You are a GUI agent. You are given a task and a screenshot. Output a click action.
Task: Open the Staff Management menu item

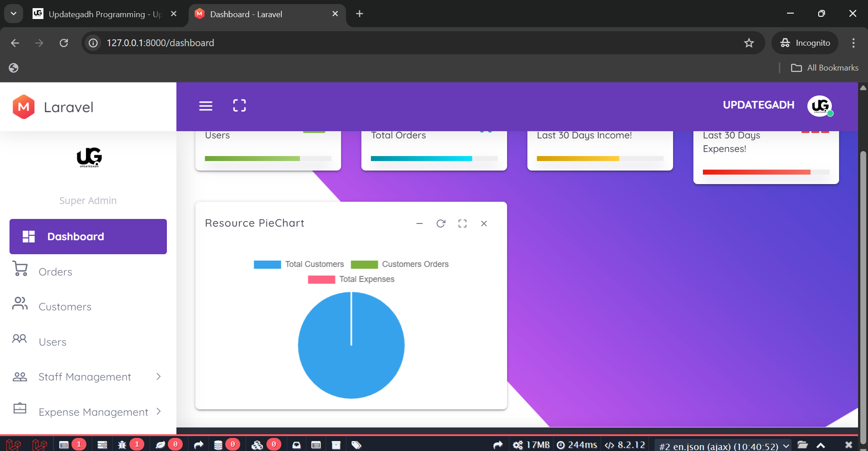[x=88, y=377]
